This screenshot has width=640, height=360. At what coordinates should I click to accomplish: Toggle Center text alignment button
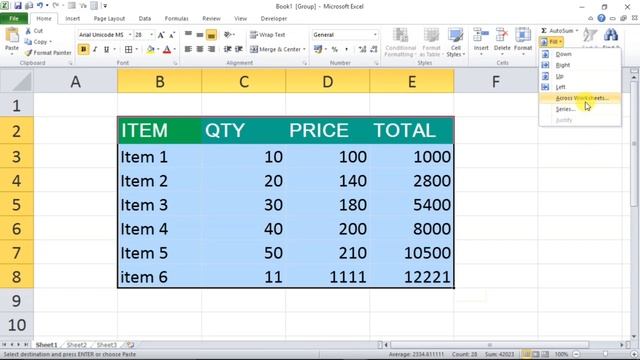coord(200,49)
